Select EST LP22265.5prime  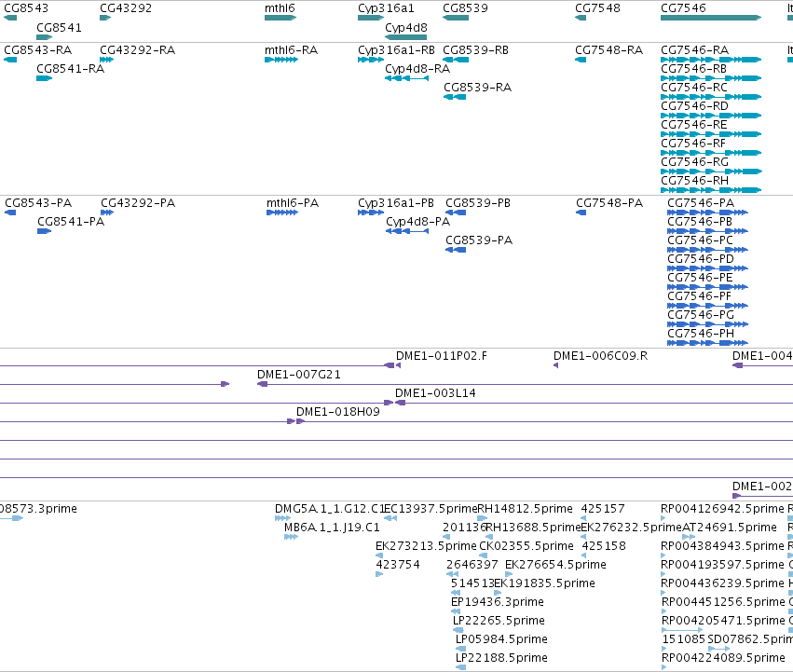click(499, 621)
